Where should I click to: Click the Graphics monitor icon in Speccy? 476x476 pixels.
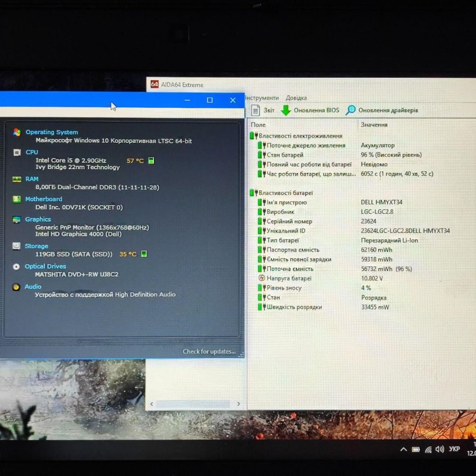17,219
